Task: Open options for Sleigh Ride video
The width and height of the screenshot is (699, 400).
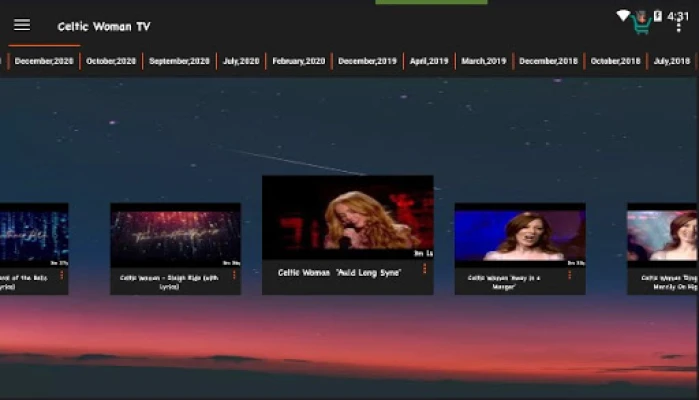Action: [234, 275]
